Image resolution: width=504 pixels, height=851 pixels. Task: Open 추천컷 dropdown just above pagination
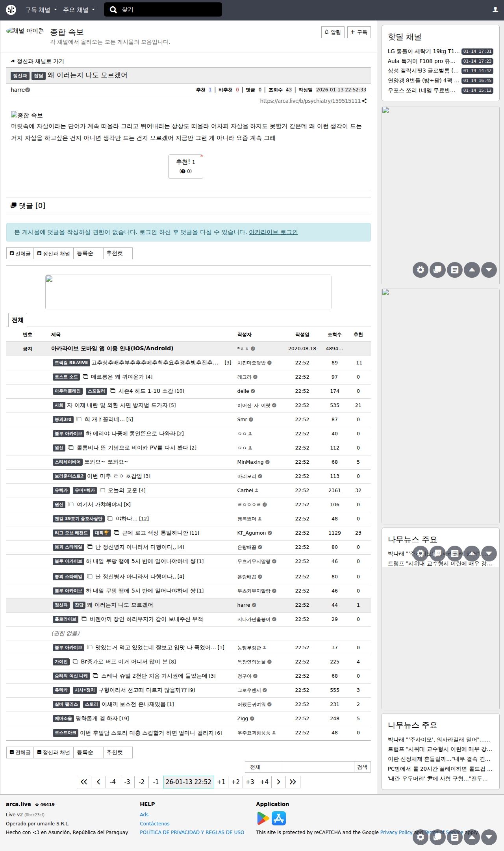[118, 752]
